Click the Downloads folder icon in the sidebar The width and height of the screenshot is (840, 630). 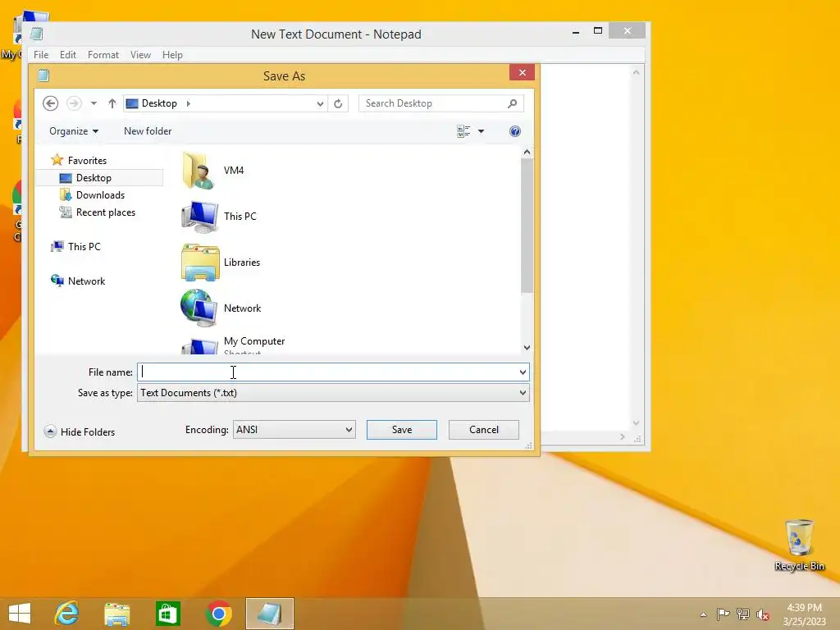click(x=66, y=195)
